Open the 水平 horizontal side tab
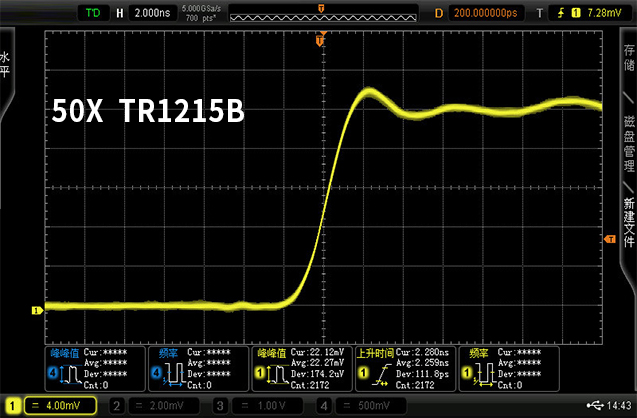 (x=5, y=65)
